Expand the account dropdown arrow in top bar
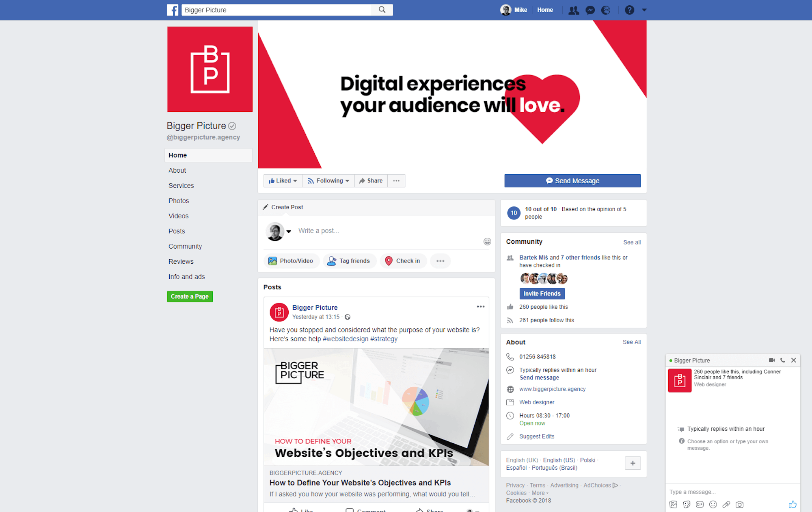The height and width of the screenshot is (512, 812). tap(644, 10)
